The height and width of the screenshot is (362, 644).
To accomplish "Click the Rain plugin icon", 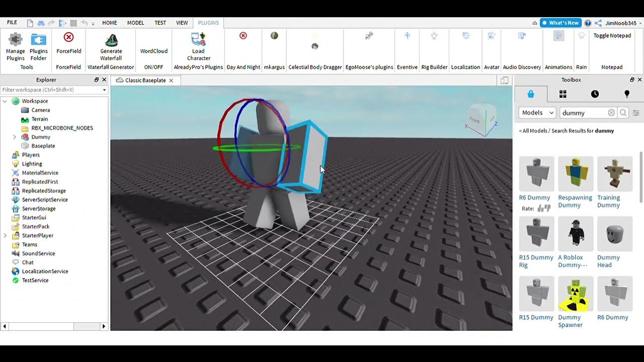I will click(x=582, y=36).
